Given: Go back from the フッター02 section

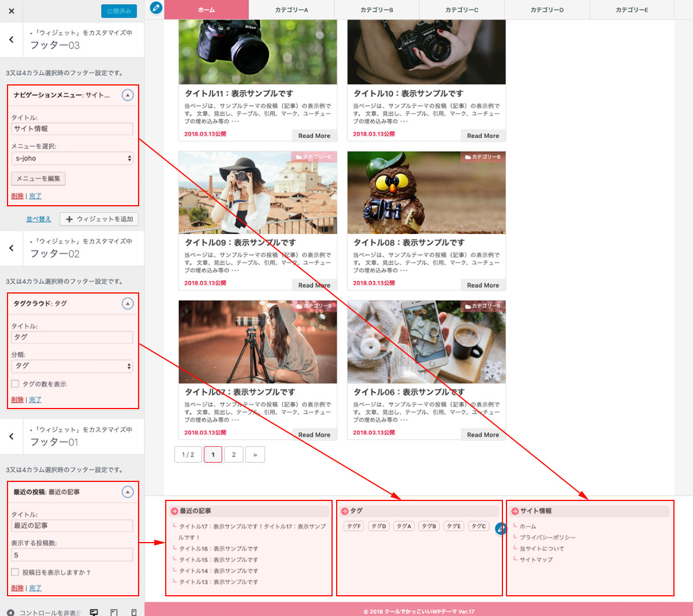Looking at the screenshot, I should point(12,248).
